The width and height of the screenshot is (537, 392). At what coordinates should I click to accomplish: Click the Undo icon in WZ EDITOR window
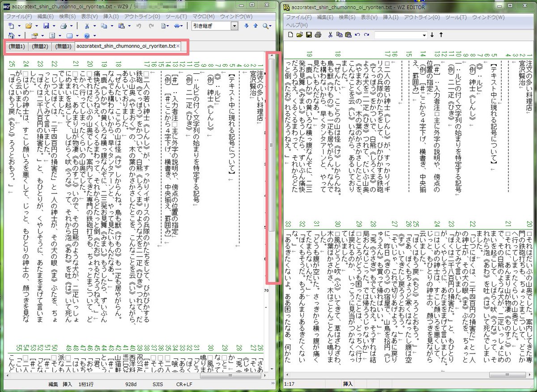point(358,35)
